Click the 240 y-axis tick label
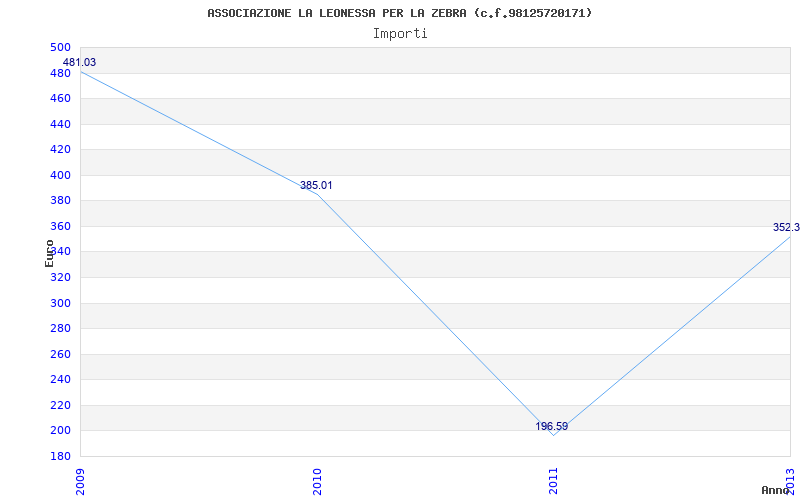This screenshot has height=500, width=800. click(x=60, y=380)
